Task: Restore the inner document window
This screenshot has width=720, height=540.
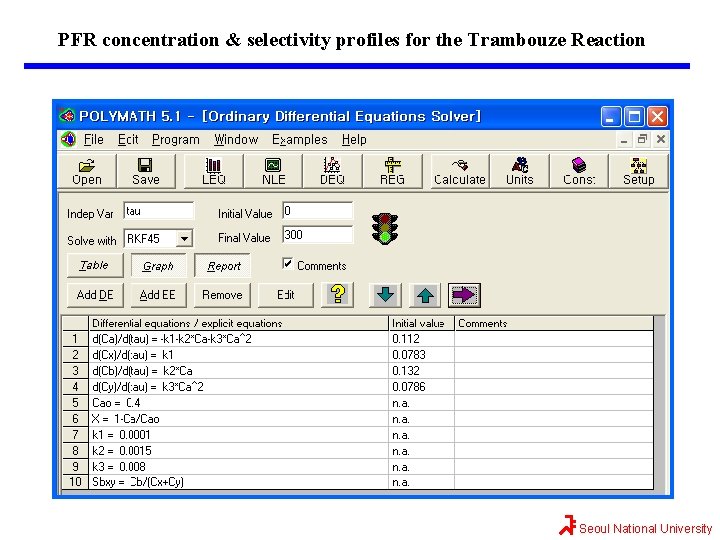Action: pos(642,139)
